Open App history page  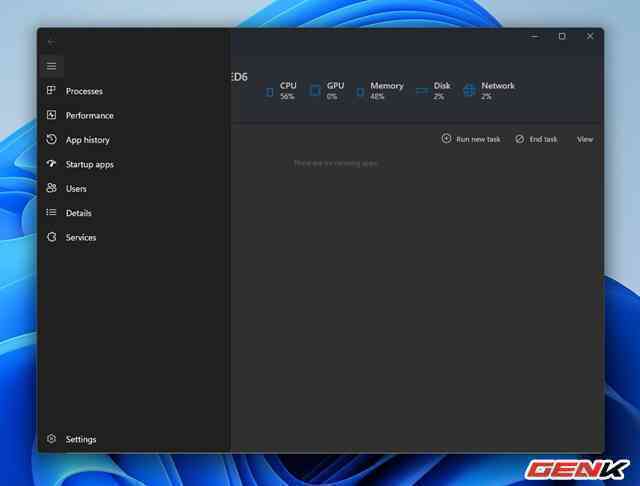88,140
